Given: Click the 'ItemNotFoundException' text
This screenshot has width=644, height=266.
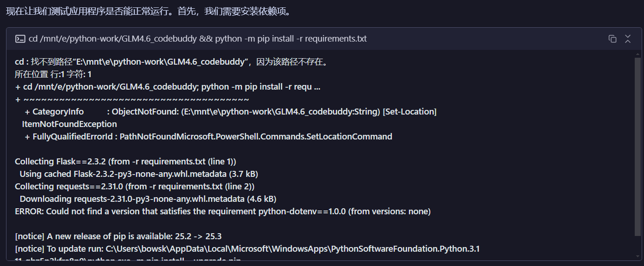Looking at the screenshot, I should 69,124.
